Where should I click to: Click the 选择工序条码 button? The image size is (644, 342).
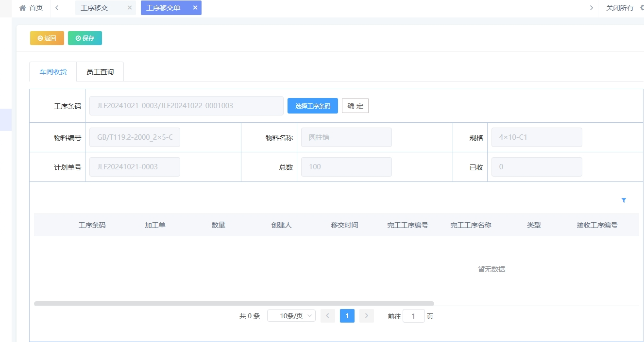tap(313, 106)
